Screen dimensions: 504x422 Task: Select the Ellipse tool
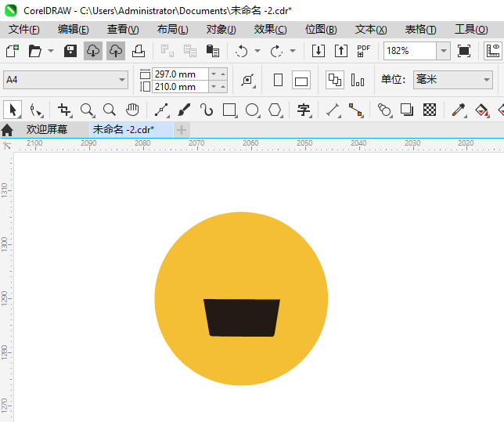[252, 110]
